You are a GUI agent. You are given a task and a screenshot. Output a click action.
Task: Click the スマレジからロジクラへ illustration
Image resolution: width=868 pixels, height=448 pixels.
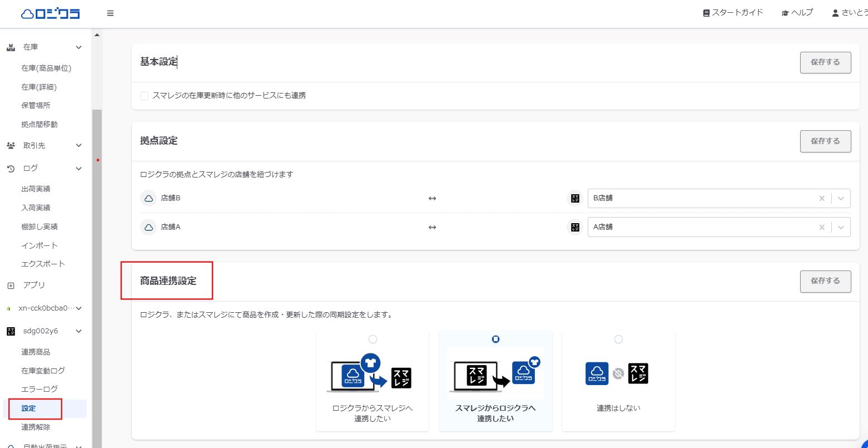coord(495,373)
